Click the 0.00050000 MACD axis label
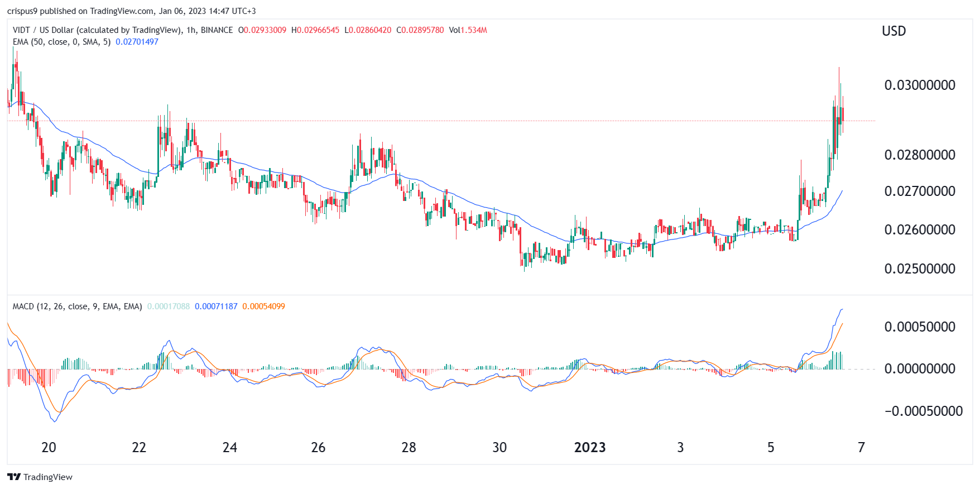980x489 pixels. click(920, 327)
